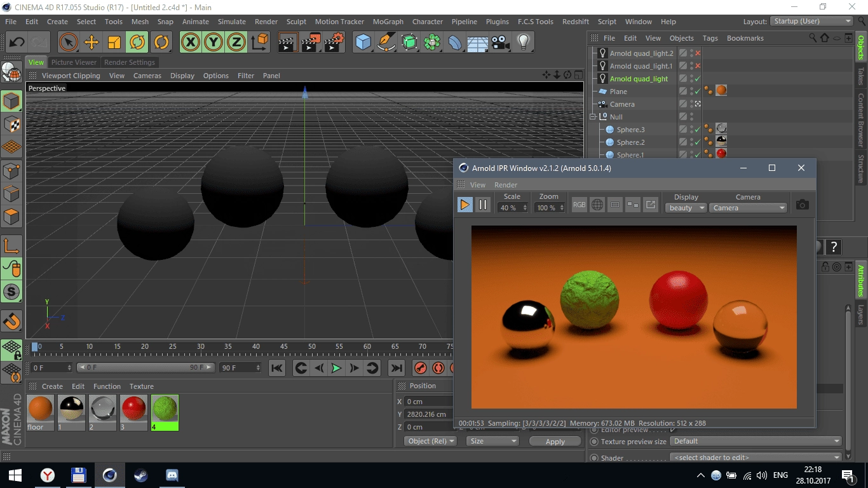
Task: Open the Edit Render Settings icon
Action: (334, 43)
